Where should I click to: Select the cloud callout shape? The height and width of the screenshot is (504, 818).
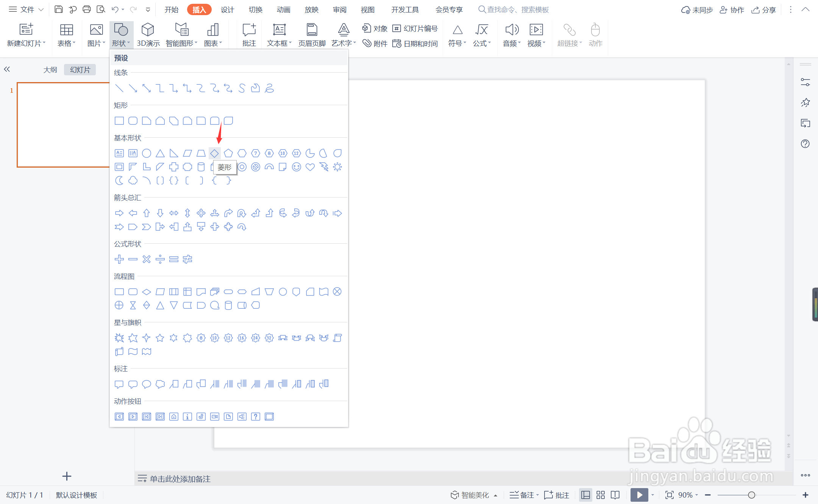(160, 384)
